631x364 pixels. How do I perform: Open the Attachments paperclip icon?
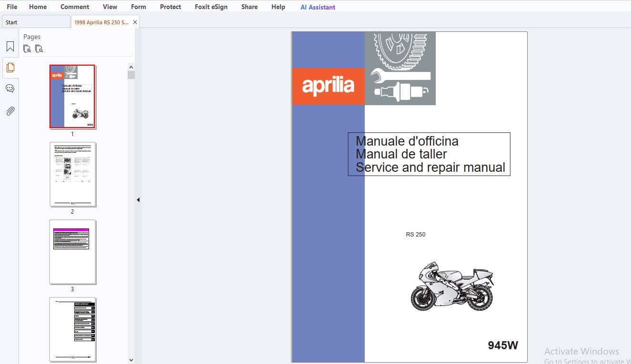click(10, 111)
